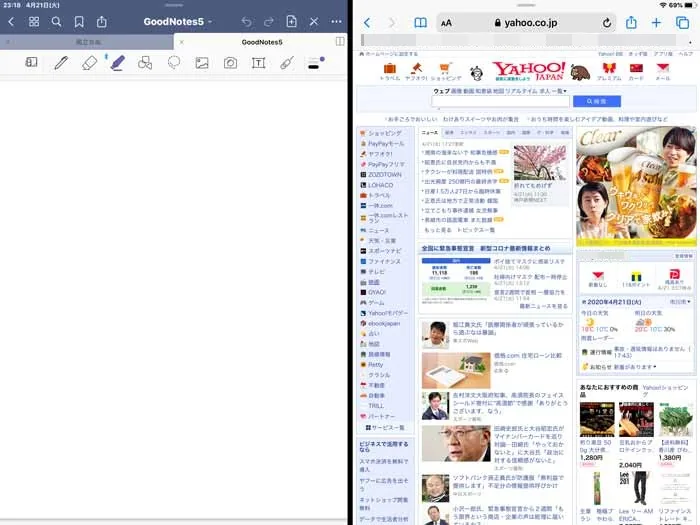The width and height of the screenshot is (700, 525).
Task: Open the cherry blossom news thumbnail
Action: pos(540,162)
